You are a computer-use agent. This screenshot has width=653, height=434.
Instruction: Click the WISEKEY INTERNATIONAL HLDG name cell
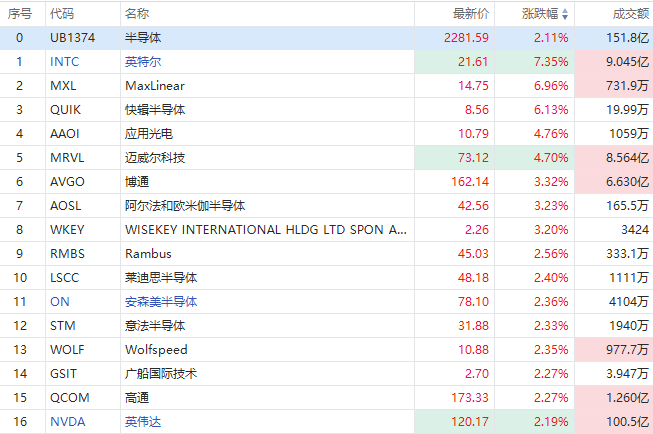pos(266,229)
